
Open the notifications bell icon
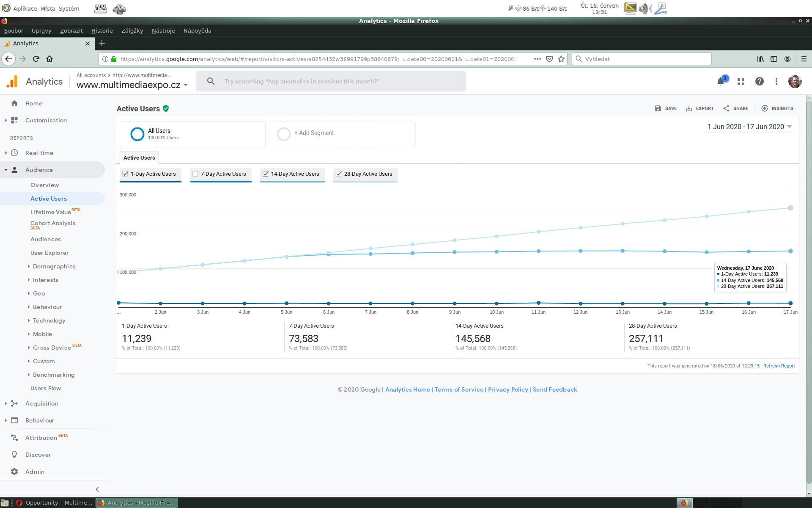[x=721, y=82]
